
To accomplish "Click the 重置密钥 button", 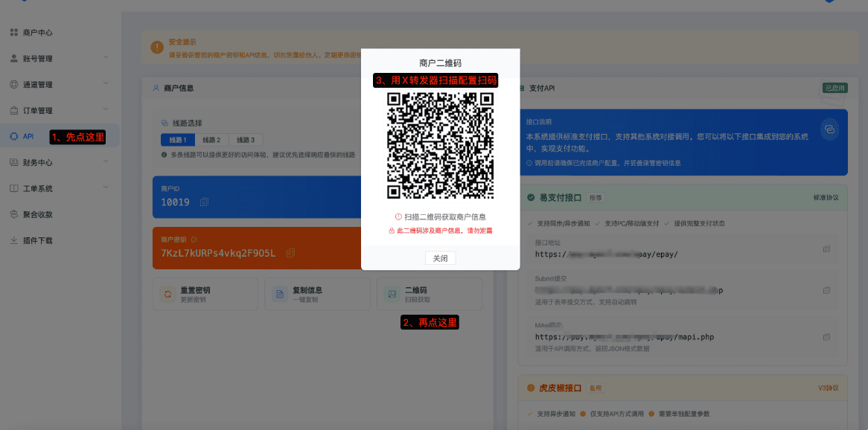I will point(205,294).
